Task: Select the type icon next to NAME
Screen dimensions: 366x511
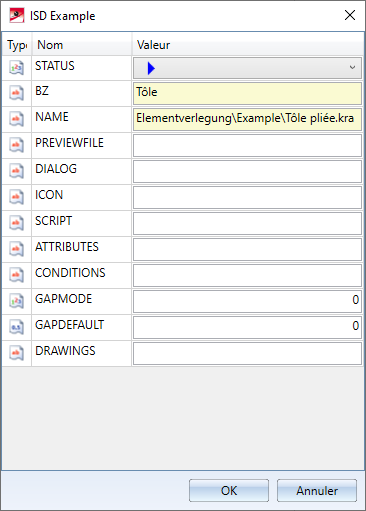Action: 16,119
